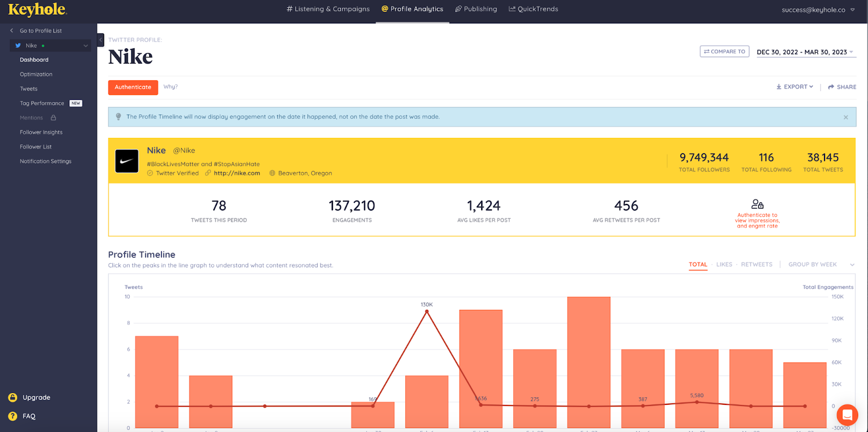The height and width of the screenshot is (432, 868).
Task: Click the 130K peak on the line graph
Action: [426, 312]
